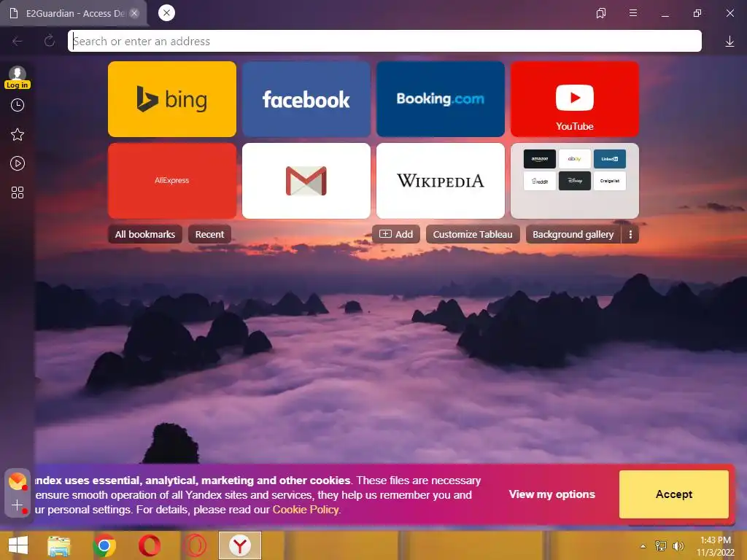Open the sidebar services grid icon
747x560 pixels.
click(x=18, y=192)
